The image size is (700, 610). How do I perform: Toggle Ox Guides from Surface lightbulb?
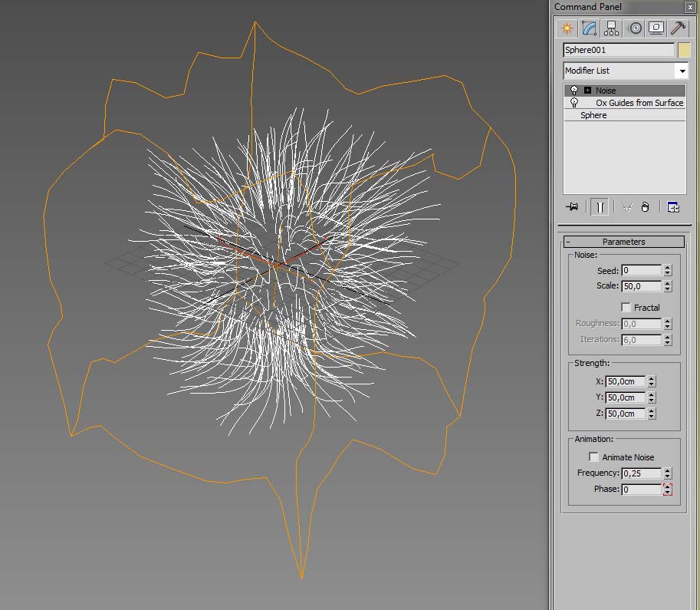click(574, 103)
